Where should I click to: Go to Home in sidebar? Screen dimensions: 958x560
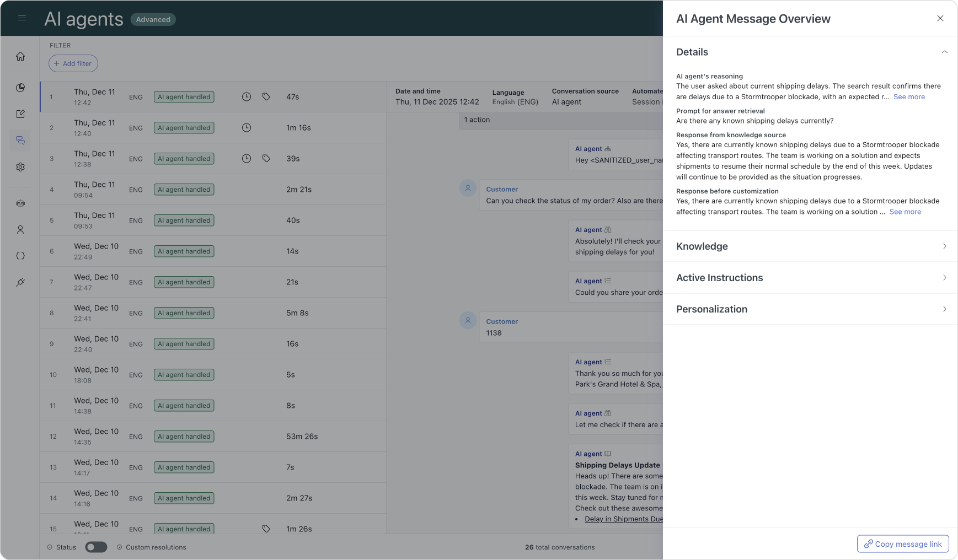click(x=20, y=56)
